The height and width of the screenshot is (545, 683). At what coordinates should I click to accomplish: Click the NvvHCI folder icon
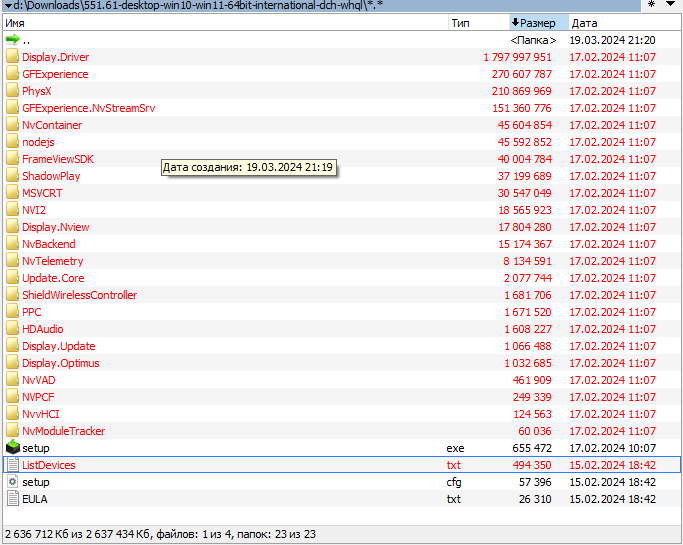(13, 413)
